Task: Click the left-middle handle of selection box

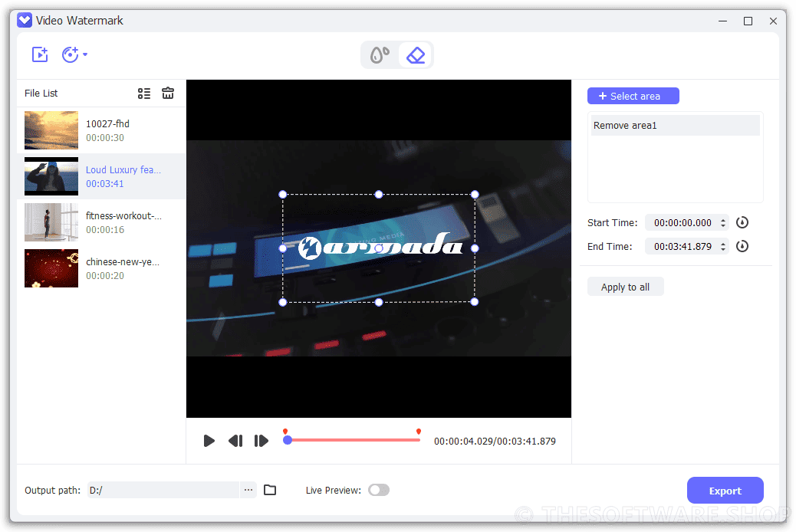Action: pyautogui.click(x=283, y=248)
